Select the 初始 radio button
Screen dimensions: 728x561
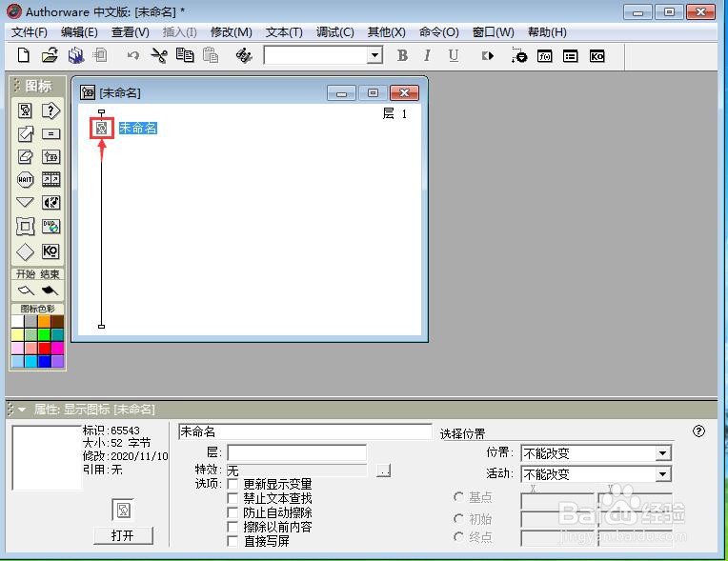pos(458,518)
